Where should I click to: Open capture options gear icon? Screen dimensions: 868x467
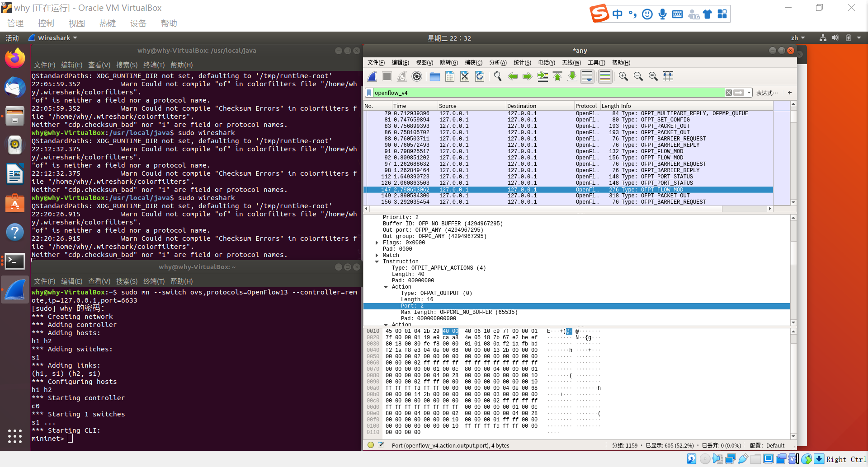tap(417, 77)
